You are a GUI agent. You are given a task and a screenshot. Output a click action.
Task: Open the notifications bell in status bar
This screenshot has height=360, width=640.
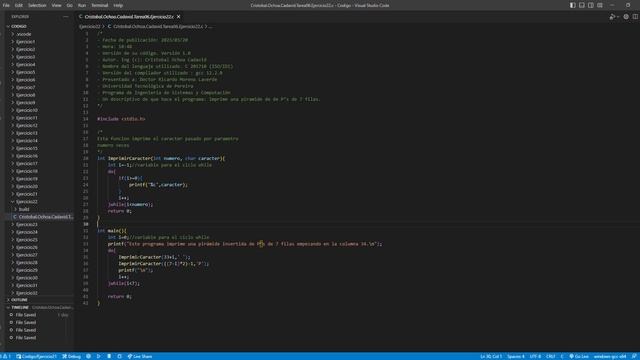tap(634, 356)
